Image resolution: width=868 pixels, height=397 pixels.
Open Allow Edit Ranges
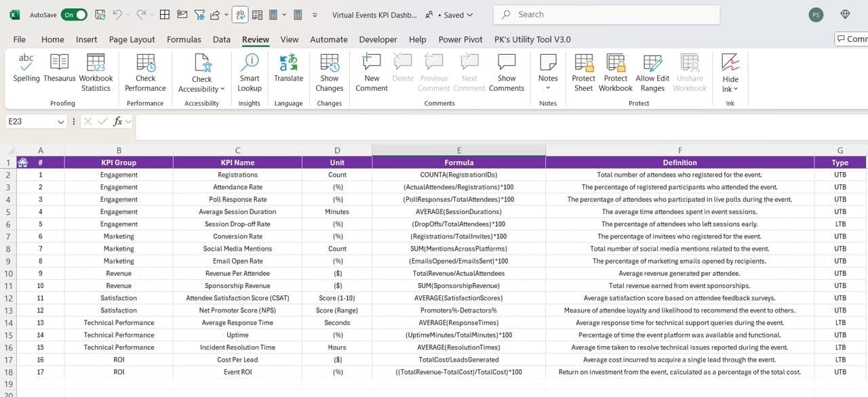click(652, 72)
